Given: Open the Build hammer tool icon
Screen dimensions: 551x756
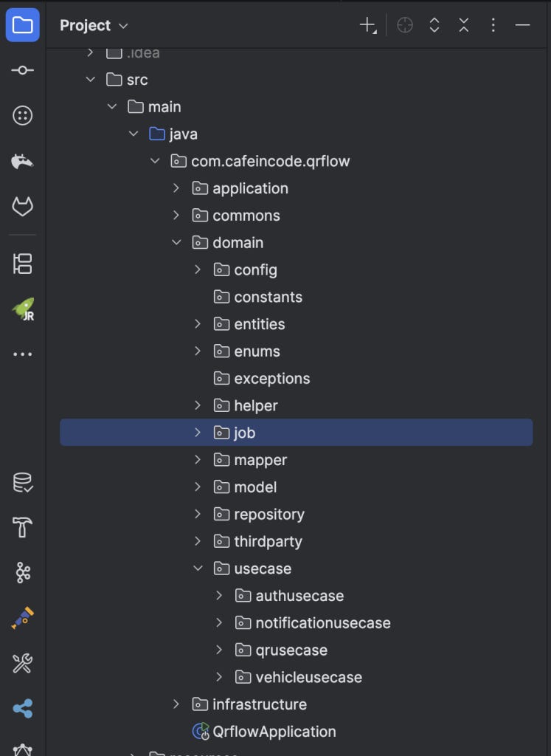Looking at the screenshot, I should coord(22,527).
